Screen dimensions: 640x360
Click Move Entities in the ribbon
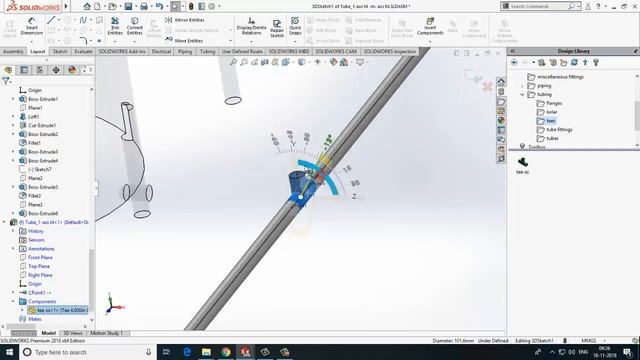point(184,40)
